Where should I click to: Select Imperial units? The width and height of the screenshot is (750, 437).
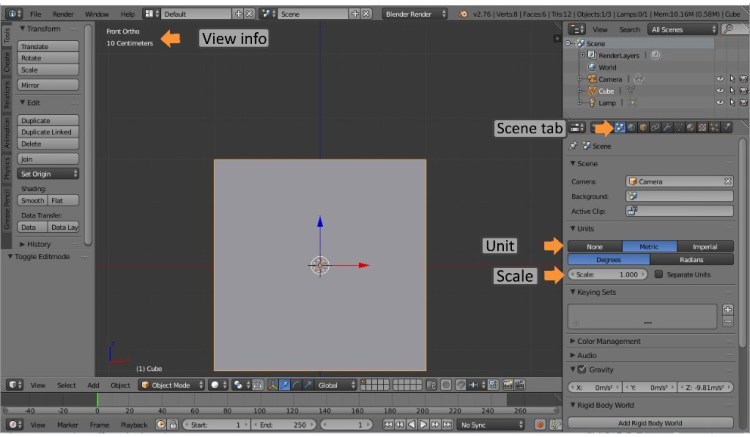[705, 246]
